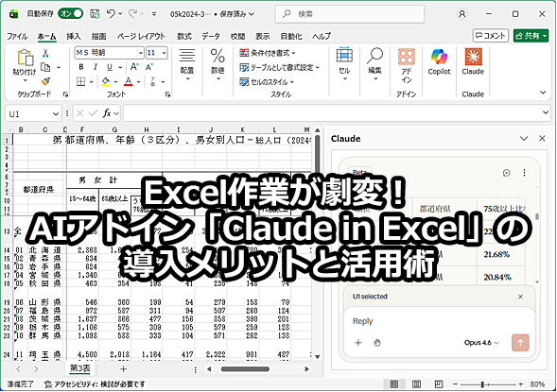Open セルのスタイル cell styles menu
Image resolution: width=557 pixels, height=392 pixels.
(267, 82)
